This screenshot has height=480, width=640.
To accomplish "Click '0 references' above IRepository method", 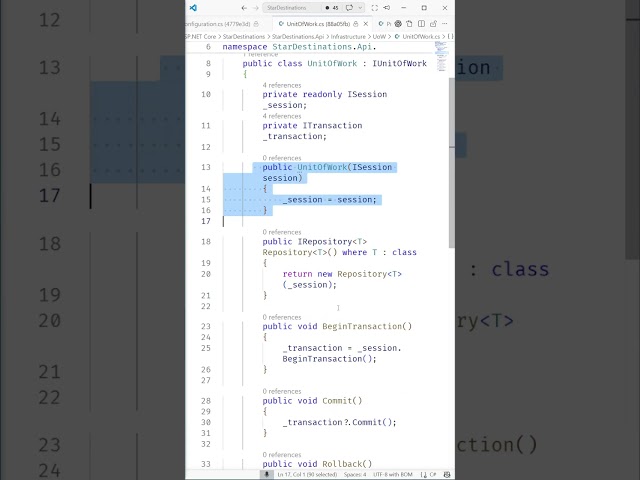I will [282, 232].
